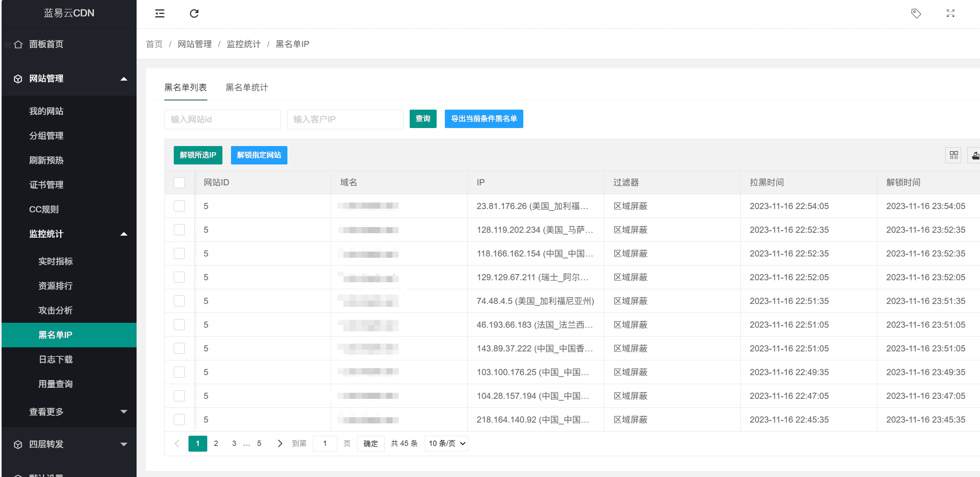Image resolution: width=980 pixels, height=477 pixels.
Task: Click 解锁所选IP button
Action: (196, 155)
